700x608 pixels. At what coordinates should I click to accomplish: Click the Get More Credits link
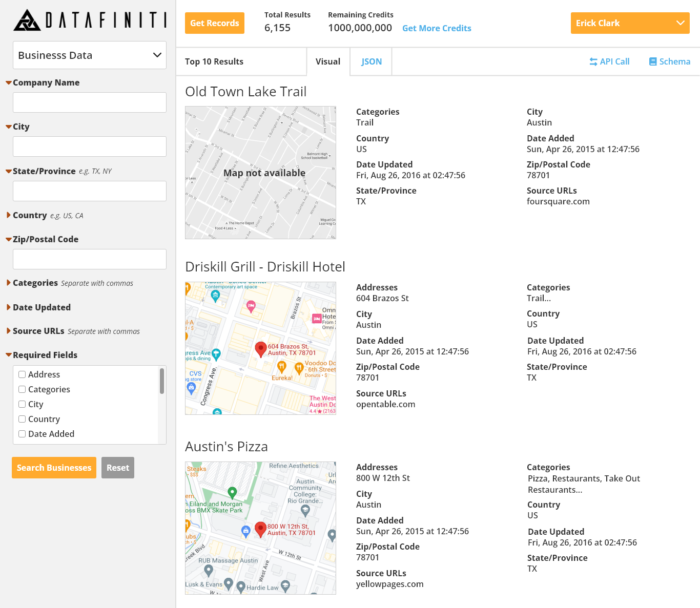click(x=437, y=28)
